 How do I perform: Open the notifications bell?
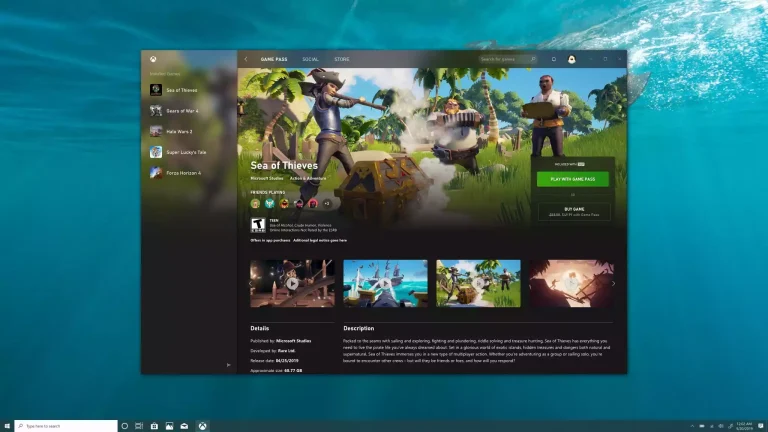pos(554,59)
